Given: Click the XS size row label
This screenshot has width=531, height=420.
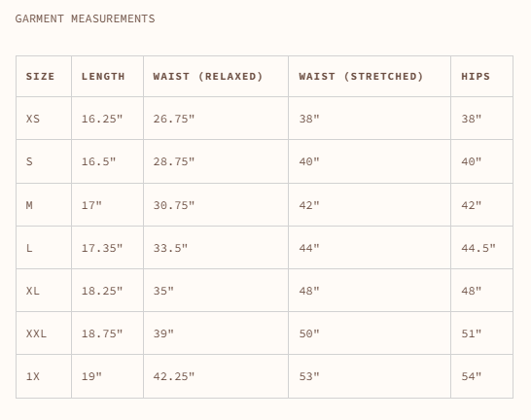Looking at the screenshot, I should click(33, 119).
